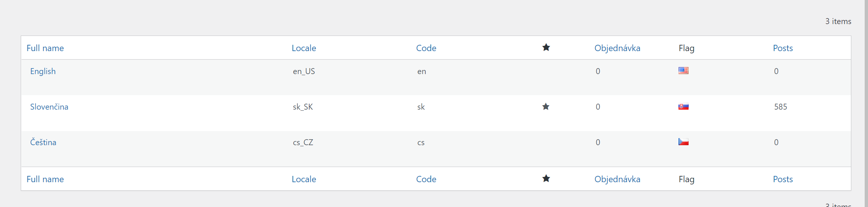Viewport: 868px width, 207px height.
Task: Sort by Posts in the header
Action: point(783,48)
